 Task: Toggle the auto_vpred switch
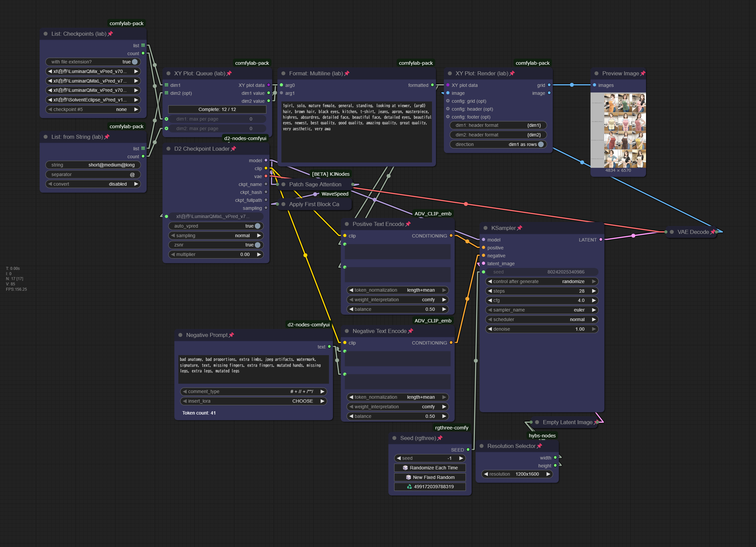click(x=257, y=226)
